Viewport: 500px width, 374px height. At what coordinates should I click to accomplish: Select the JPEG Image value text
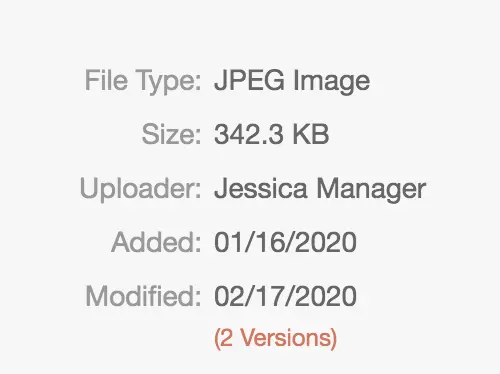292,80
